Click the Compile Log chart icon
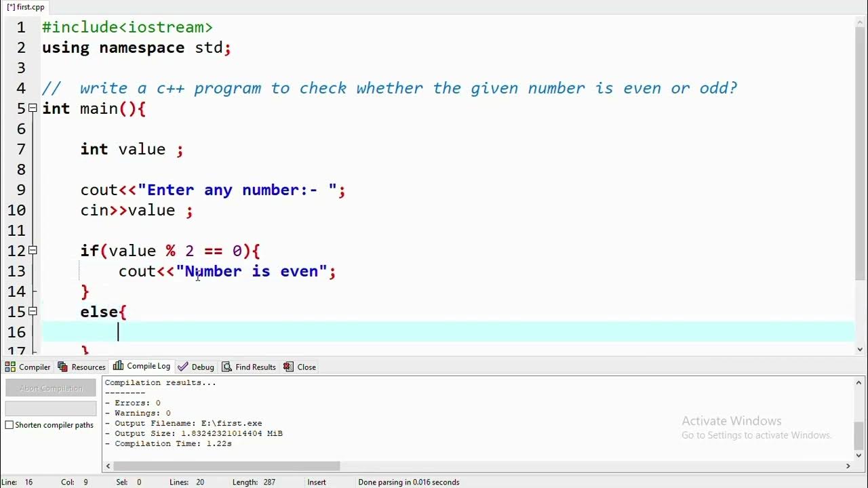Viewport: 868px width, 488px height. (x=119, y=366)
